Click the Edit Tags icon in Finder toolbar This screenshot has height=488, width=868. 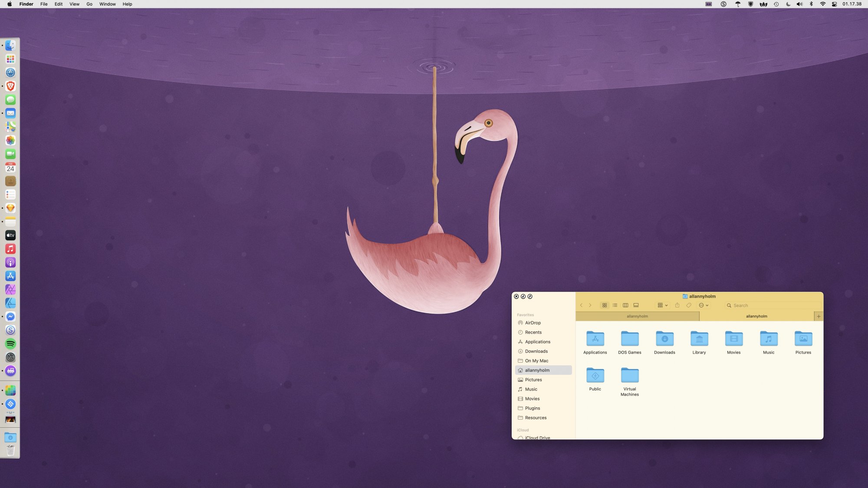pyautogui.click(x=689, y=305)
